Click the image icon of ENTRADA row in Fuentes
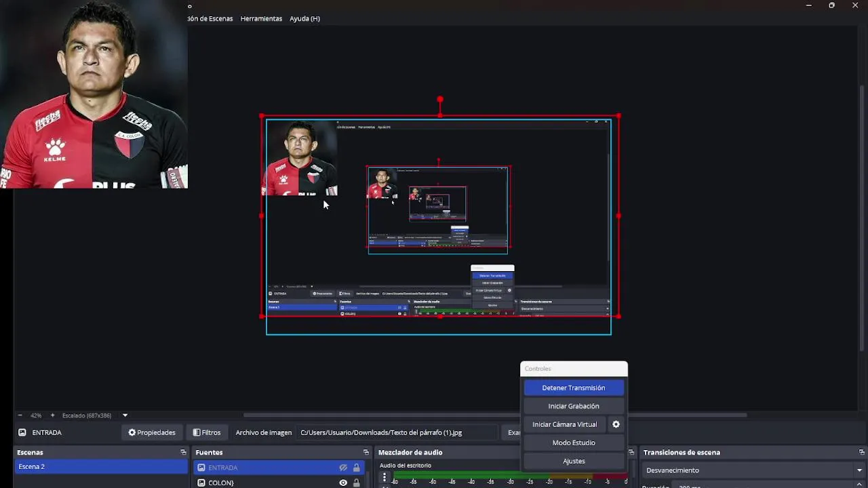The width and height of the screenshot is (868, 488). tap(201, 467)
